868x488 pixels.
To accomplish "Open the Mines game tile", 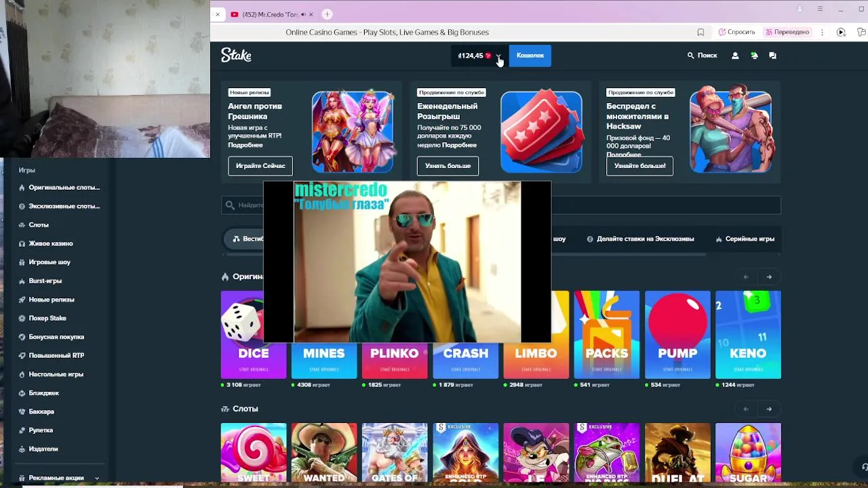I will tap(324, 361).
